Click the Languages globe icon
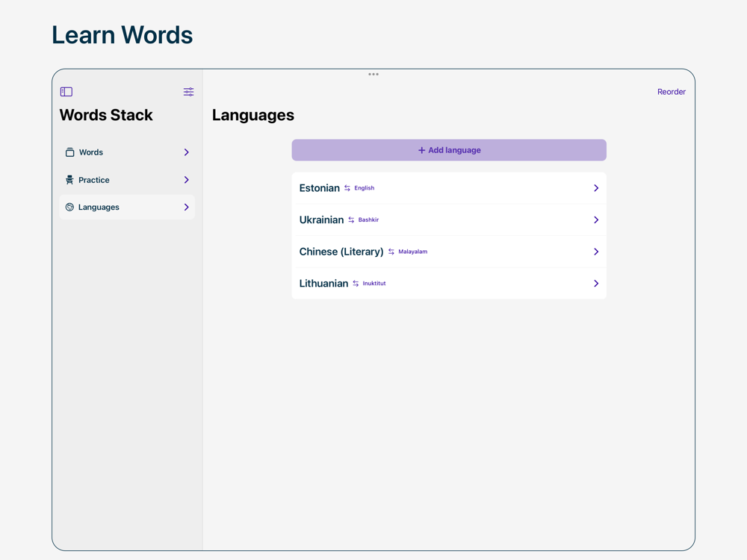Screen dimensions: 747x560 pyautogui.click(x=69, y=208)
